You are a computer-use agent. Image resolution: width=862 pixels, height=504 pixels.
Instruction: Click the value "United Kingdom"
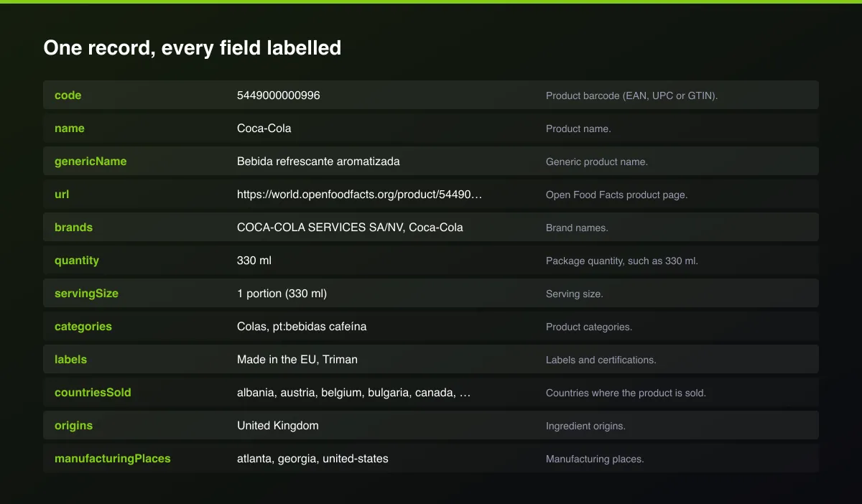[x=278, y=426]
